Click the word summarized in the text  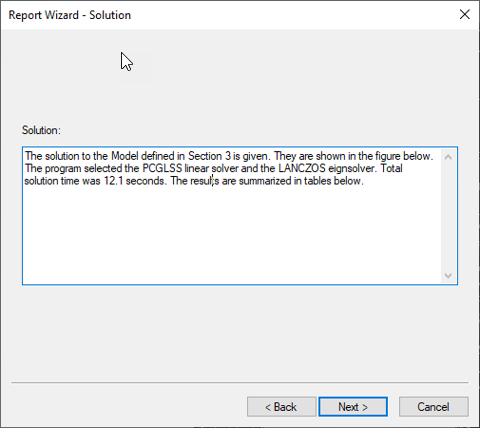[265, 181]
